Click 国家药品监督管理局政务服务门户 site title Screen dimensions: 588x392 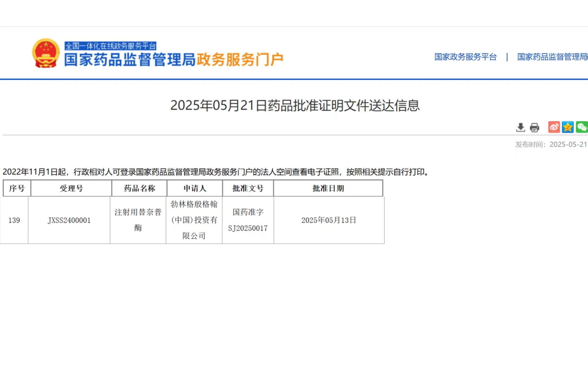174,59
